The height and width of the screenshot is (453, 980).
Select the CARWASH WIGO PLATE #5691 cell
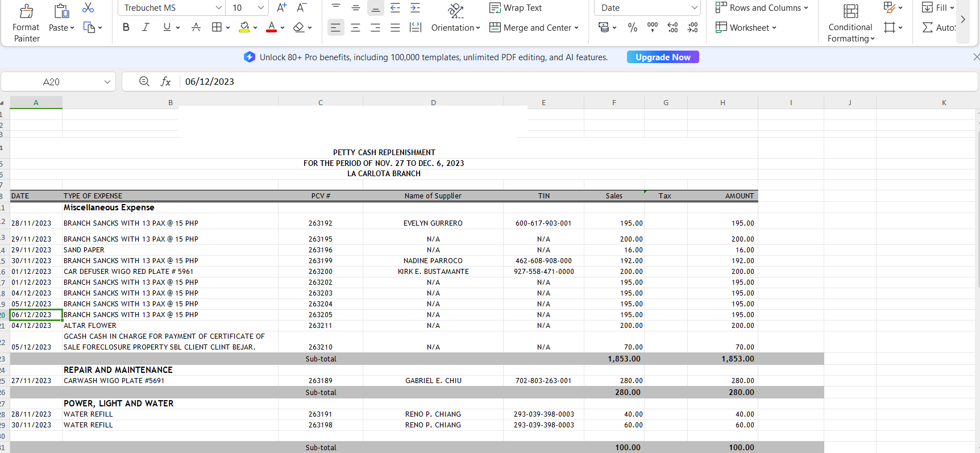click(170, 381)
